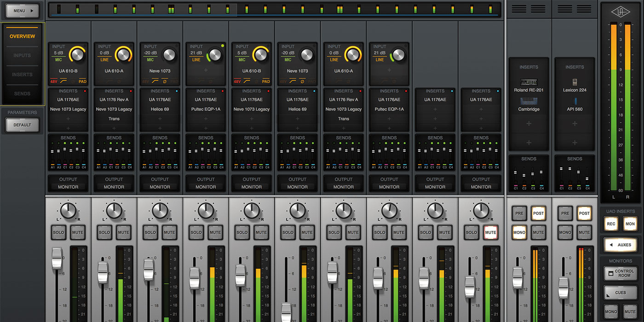
Task: Click the volume fader on channel 6
Action: [x=286, y=313]
